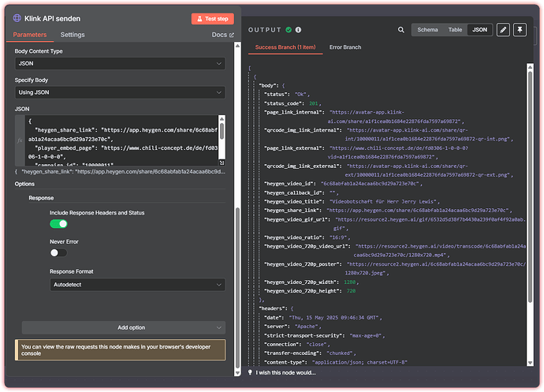Click the lightbulb icon beside I wish this node
The width and height of the screenshot is (544, 392).
point(250,372)
